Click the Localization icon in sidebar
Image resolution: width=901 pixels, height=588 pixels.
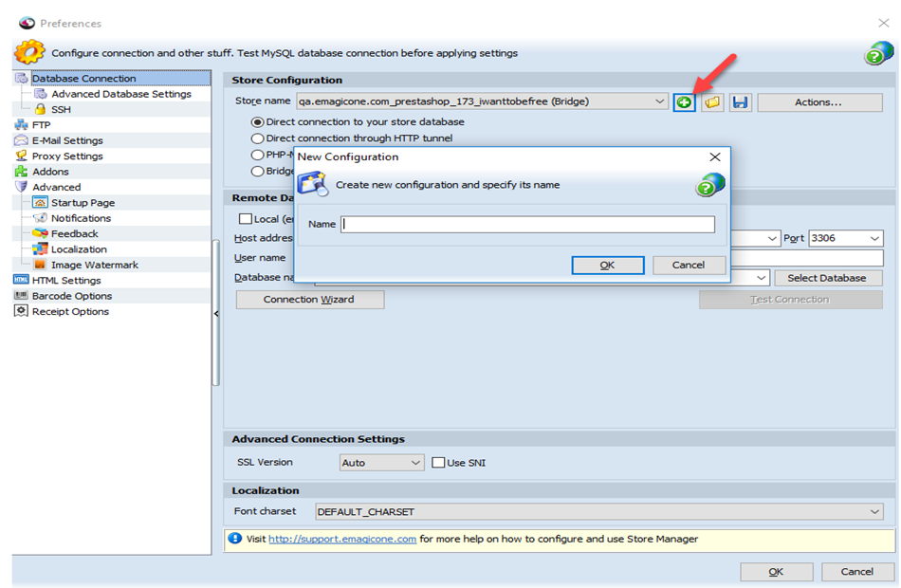click(40, 248)
